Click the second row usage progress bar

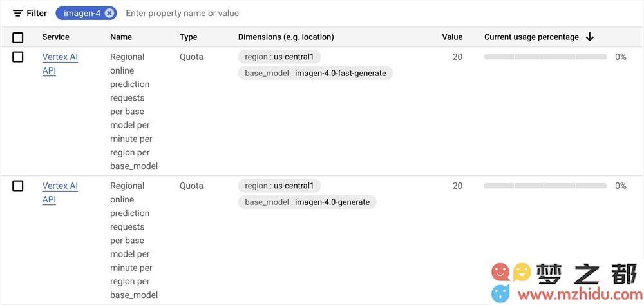pos(545,186)
